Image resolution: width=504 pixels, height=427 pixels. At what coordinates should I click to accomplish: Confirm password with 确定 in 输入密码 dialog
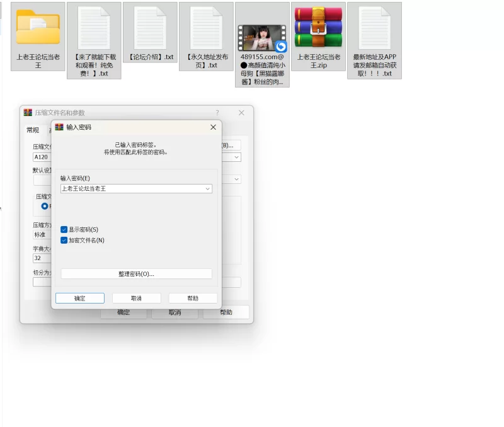point(80,299)
